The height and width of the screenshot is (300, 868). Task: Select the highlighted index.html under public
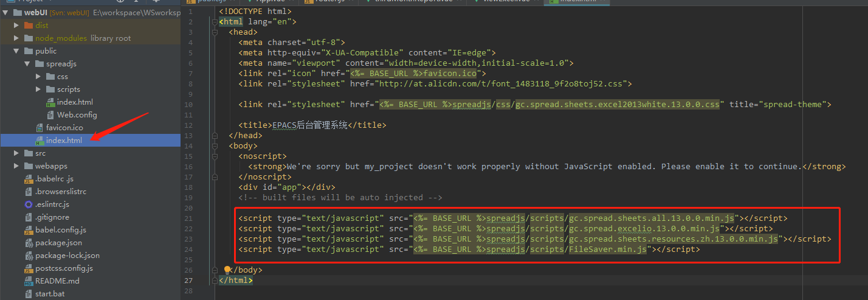pyautogui.click(x=90, y=141)
